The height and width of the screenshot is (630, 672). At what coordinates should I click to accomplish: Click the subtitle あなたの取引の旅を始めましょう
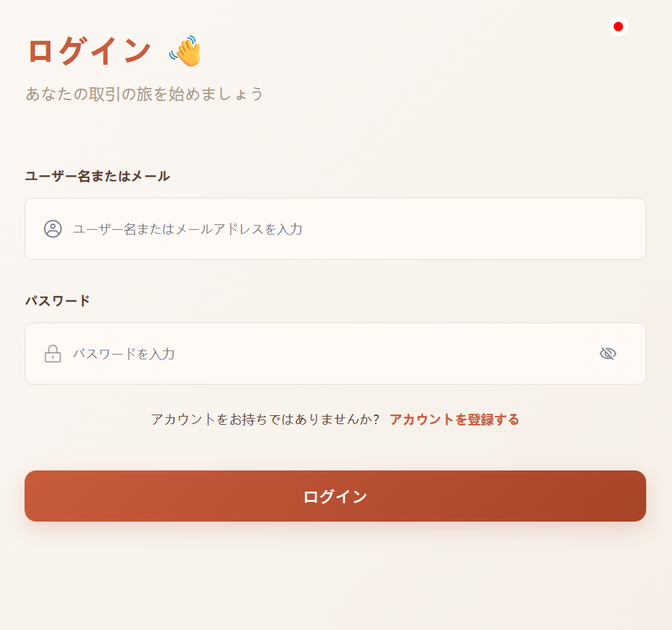click(x=144, y=94)
